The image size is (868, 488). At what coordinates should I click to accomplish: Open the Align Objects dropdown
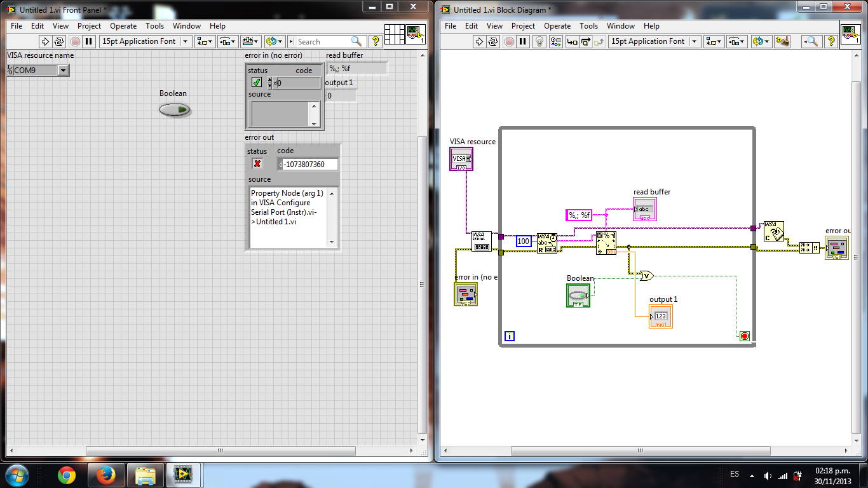coord(205,41)
